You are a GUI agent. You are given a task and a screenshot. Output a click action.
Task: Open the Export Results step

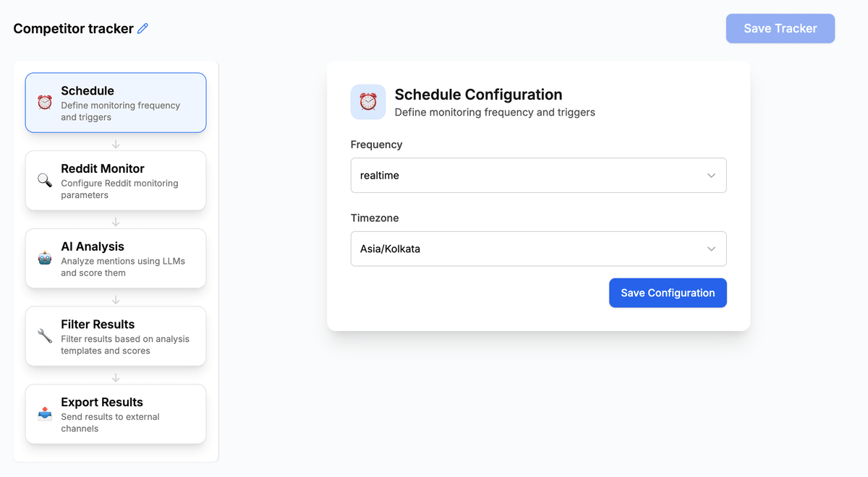116,414
